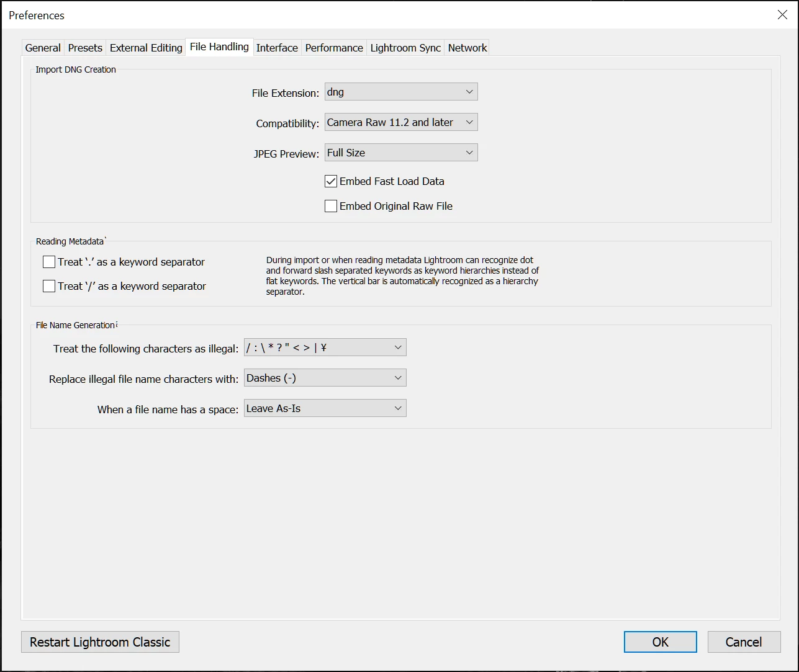This screenshot has height=672, width=799.
Task: Switch to the Performance tab
Action: (x=334, y=48)
